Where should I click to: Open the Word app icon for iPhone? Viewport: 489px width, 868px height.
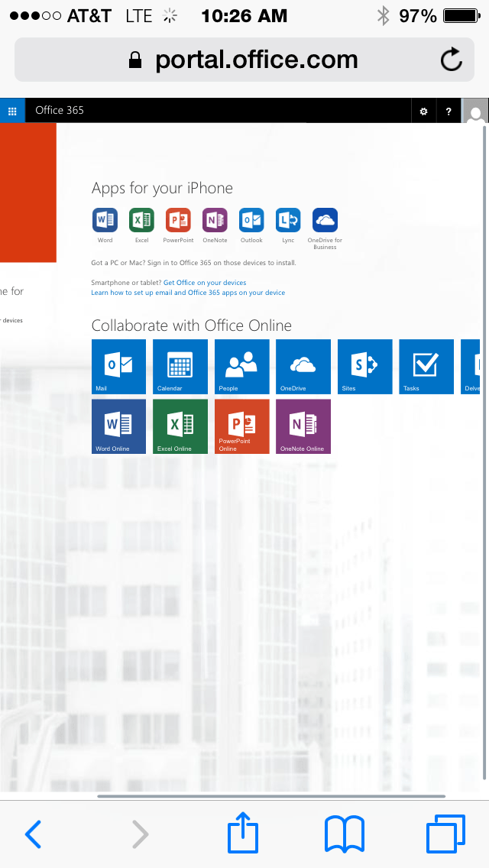point(105,220)
